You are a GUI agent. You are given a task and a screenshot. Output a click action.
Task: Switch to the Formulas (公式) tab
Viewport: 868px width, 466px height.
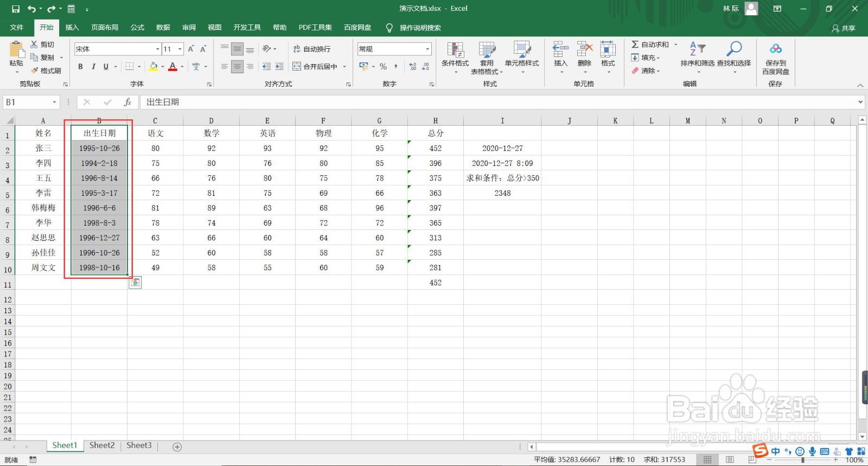(137, 27)
